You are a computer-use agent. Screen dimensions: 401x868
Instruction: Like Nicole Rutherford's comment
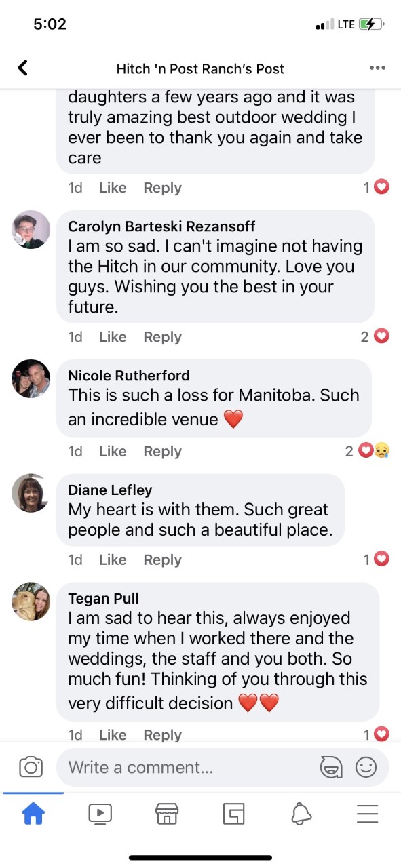(x=112, y=451)
